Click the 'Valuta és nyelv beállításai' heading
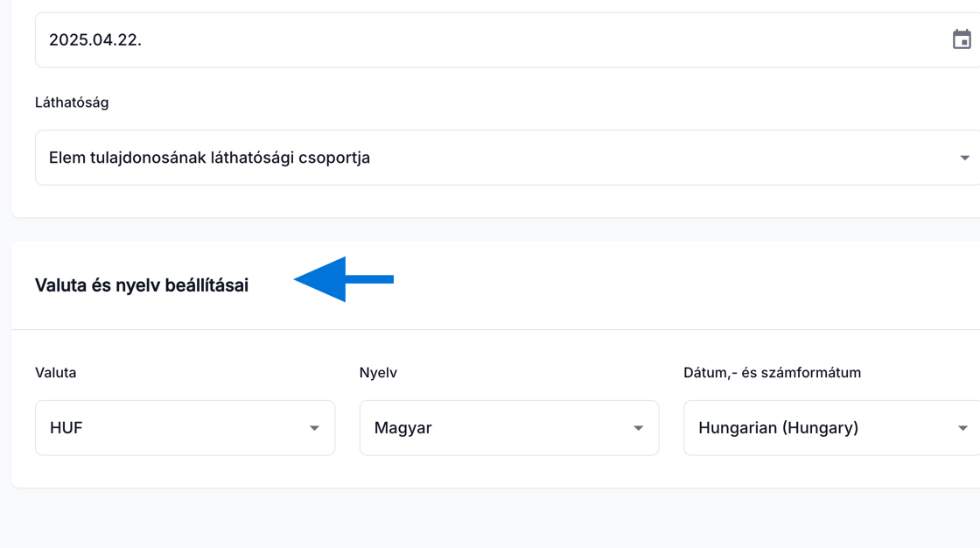 [x=142, y=285]
